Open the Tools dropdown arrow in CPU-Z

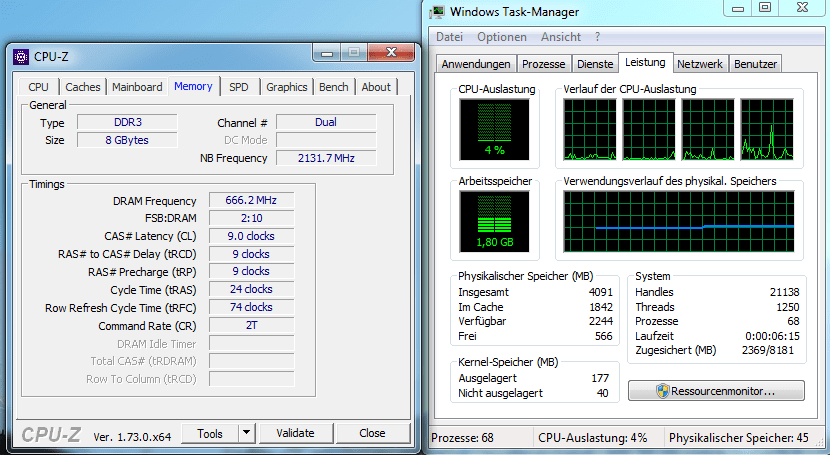[246, 433]
